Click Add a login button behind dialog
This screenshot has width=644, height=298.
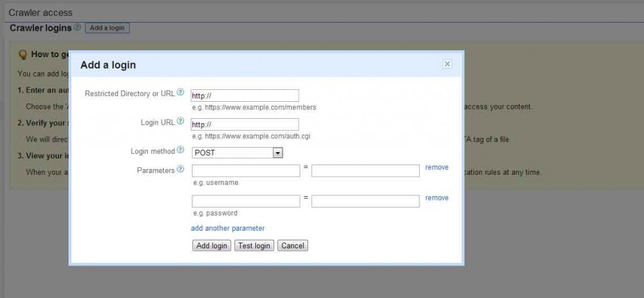click(107, 28)
